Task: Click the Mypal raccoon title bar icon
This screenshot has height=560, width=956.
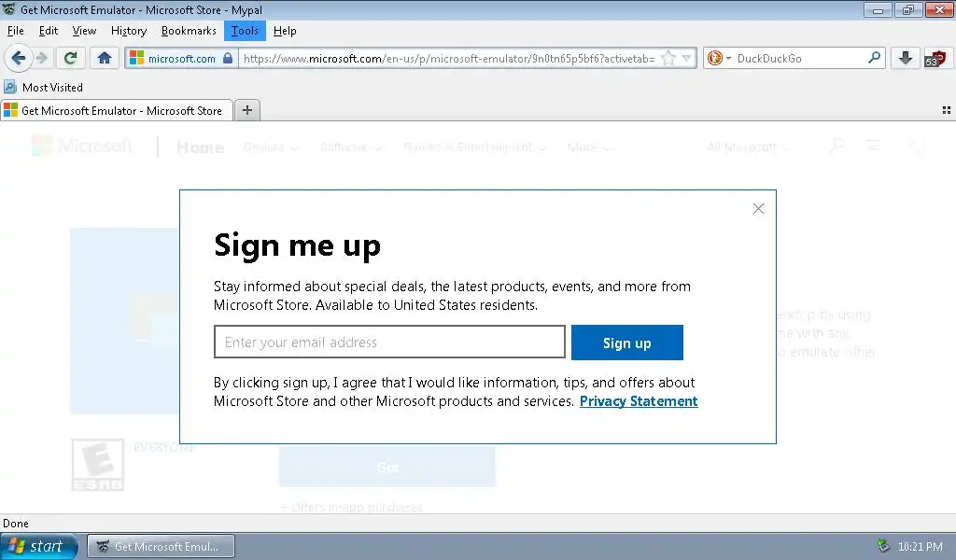Action: pyautogui.click(x=8, y=9)
